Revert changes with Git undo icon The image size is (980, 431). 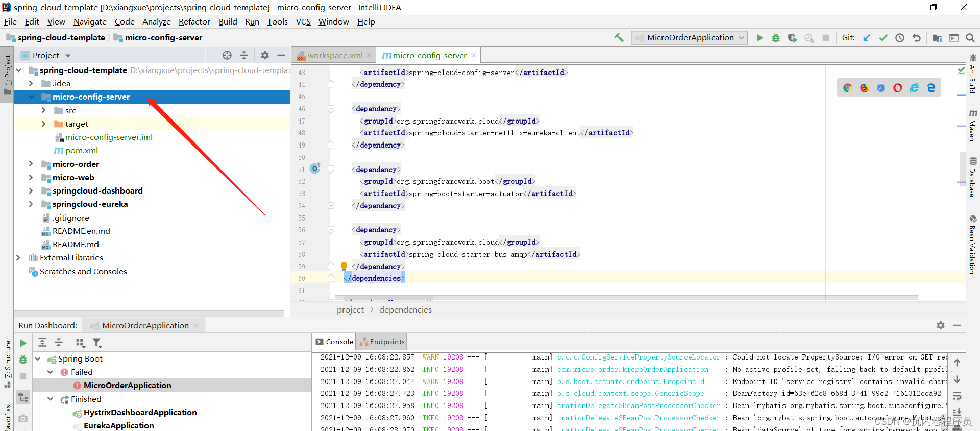click(x=917, y=38)
